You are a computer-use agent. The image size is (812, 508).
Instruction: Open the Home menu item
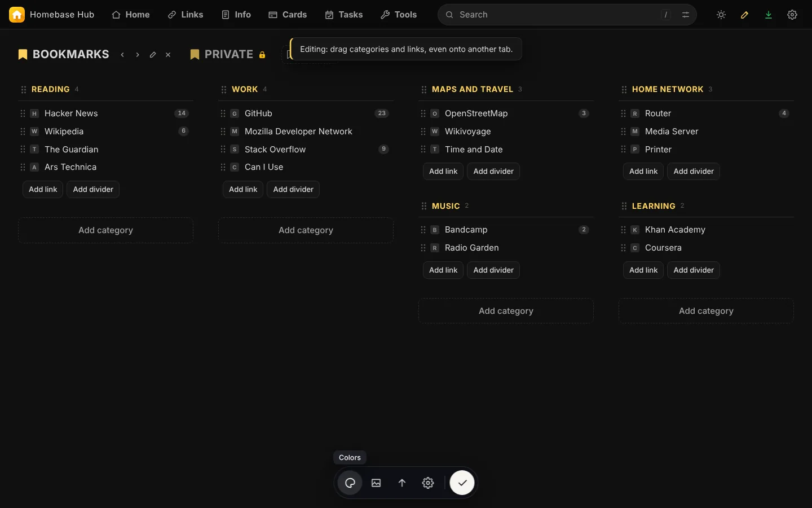pyautogui.click(x=131, y=15)
